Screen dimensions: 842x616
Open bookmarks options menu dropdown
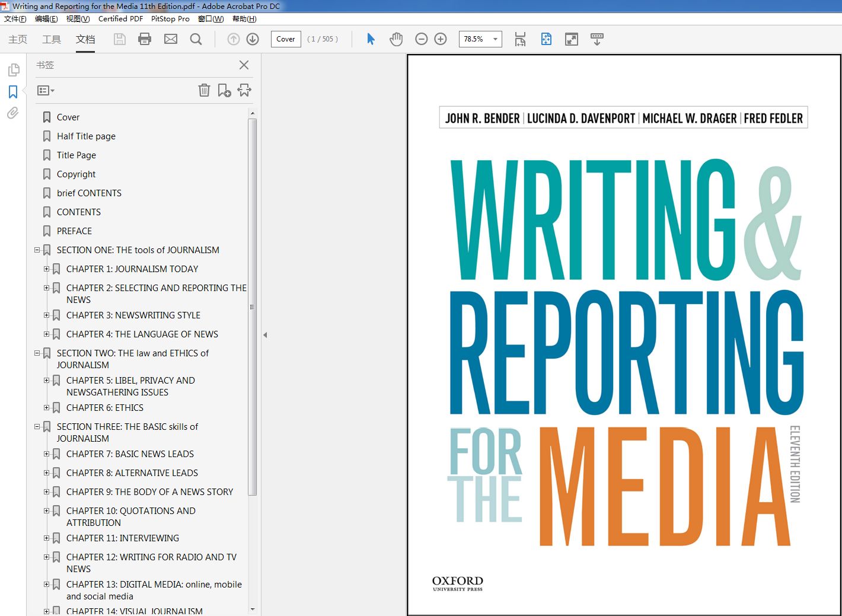pos(46,91)
